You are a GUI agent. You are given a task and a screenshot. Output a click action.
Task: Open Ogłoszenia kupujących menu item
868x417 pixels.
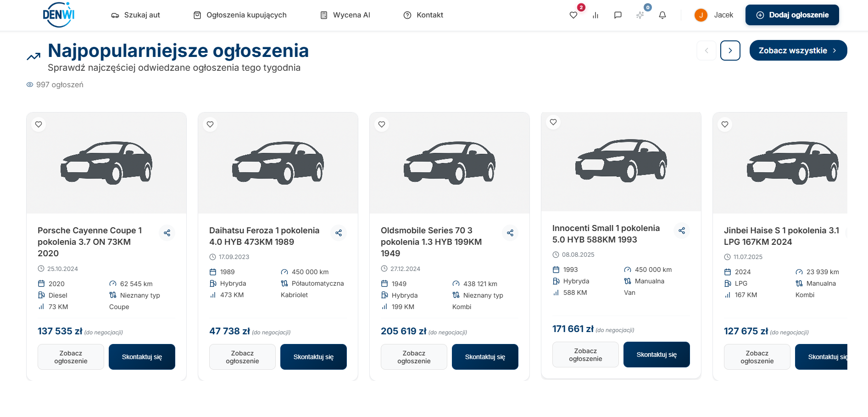[240, 15]
